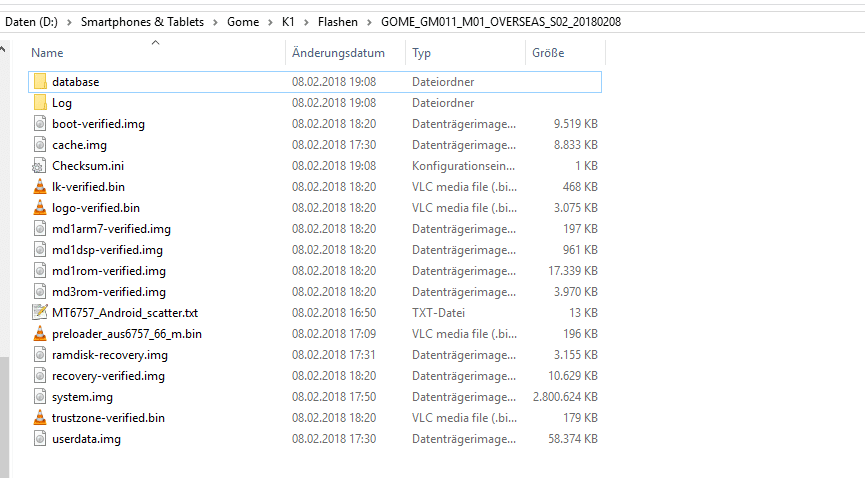Click the VLC cone icon of logo-verified.bin
This screenshot has width=865, height=478.
pyautogui.click(x=40, y=208)
